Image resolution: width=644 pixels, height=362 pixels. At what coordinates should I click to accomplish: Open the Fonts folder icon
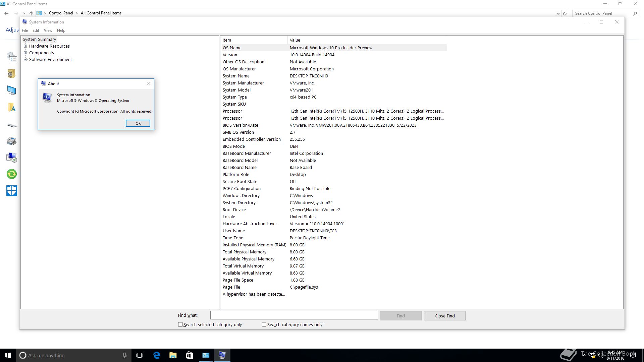tap(11, 107)
